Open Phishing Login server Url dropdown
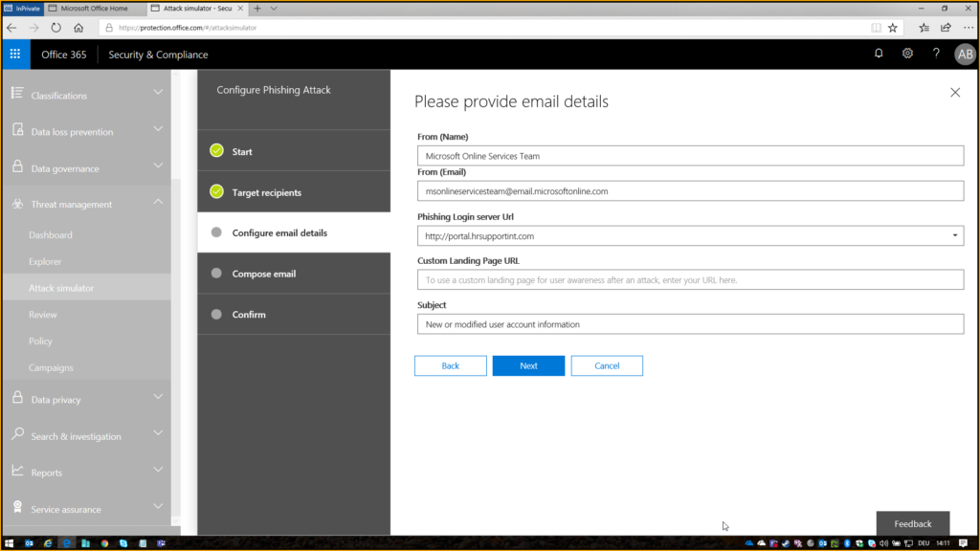This screenshot has height=551, width=980. [x=691, y=235]
